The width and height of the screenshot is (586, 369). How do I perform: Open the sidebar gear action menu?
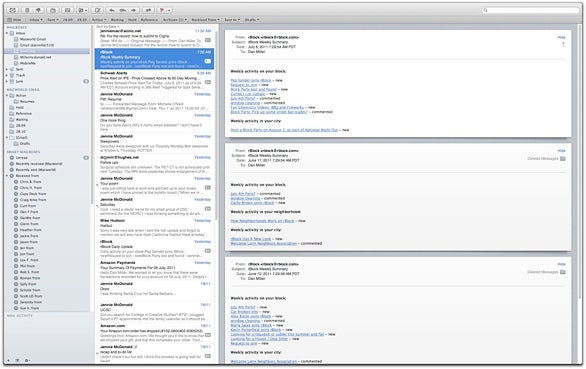tap(27, 360)
